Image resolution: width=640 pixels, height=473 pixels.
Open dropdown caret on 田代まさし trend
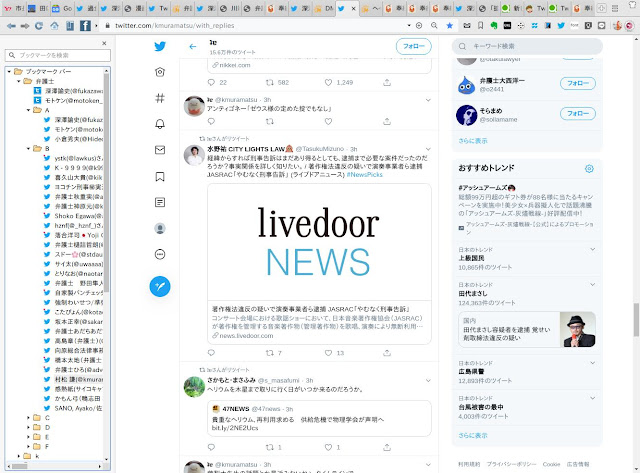592,284
